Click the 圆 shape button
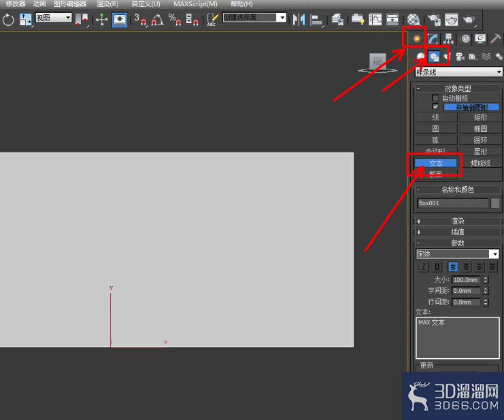The image size is (504, 420). [x=435, y=128]
